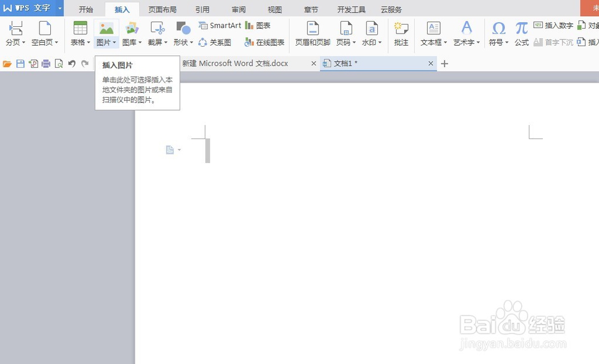The image size is (599, 364).
Task: Click the 分页 page break icon
Action: [16, 28]
